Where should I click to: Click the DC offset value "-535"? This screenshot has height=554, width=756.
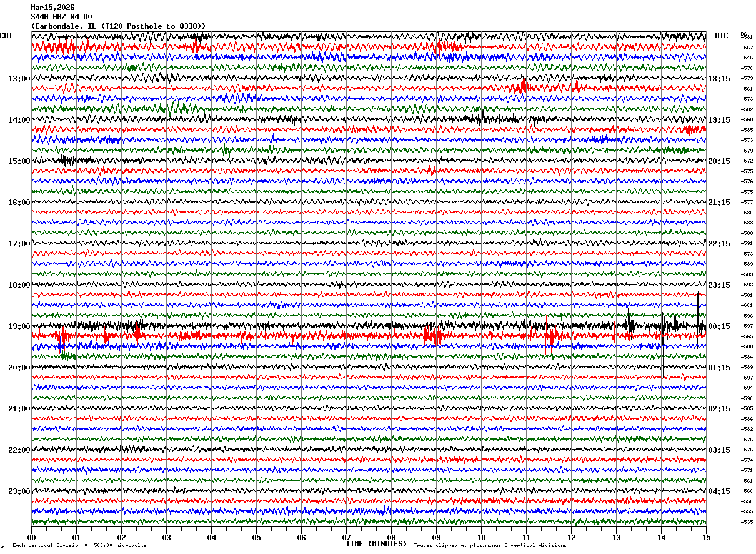747,522
